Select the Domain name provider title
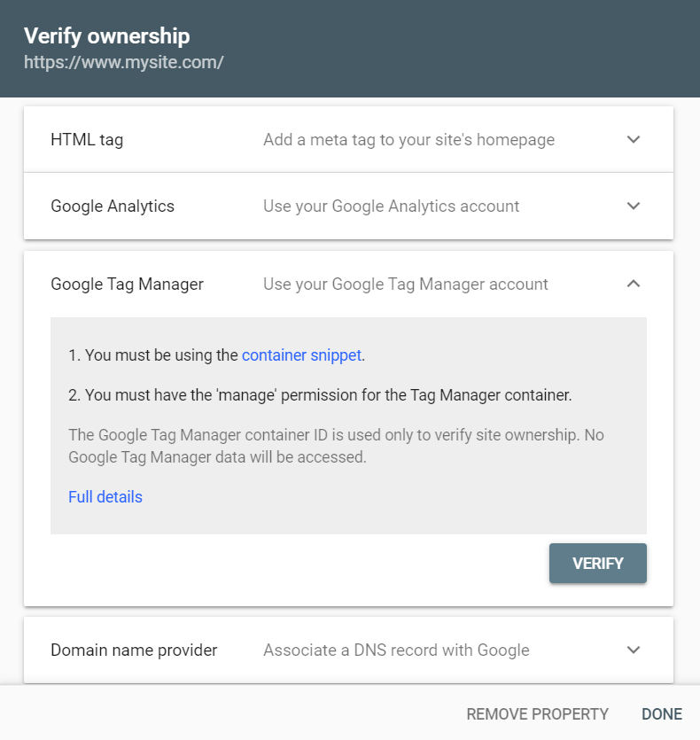This screenshot has height=740, width=700. 134,650
